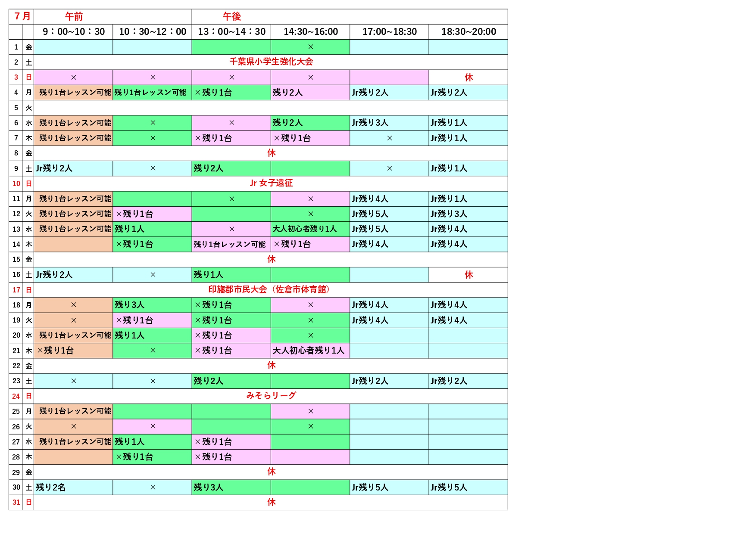Click 残り1台レッスン可能 13:00 cell on day 14
This screenshot has width=756, height=534.
[231, 244]
